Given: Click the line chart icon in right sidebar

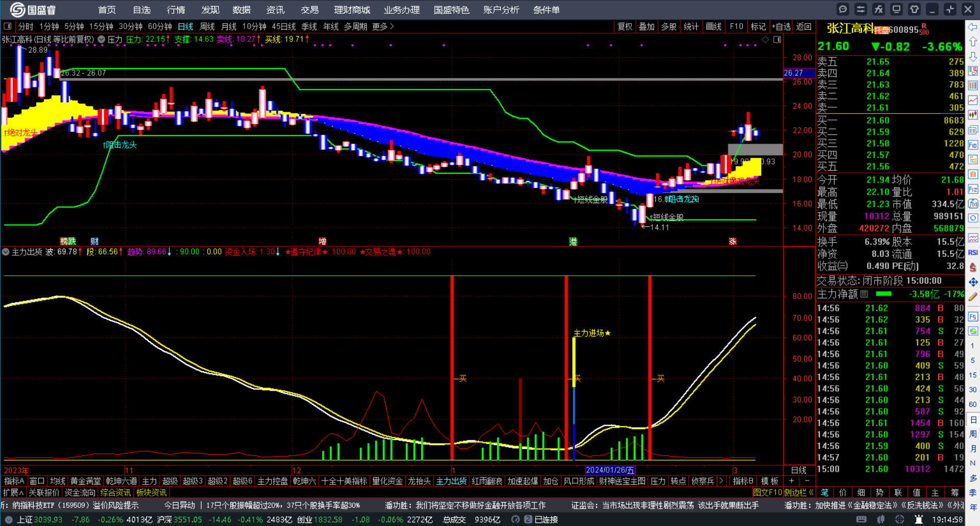Looking at the screenshot, I should 973,101.
